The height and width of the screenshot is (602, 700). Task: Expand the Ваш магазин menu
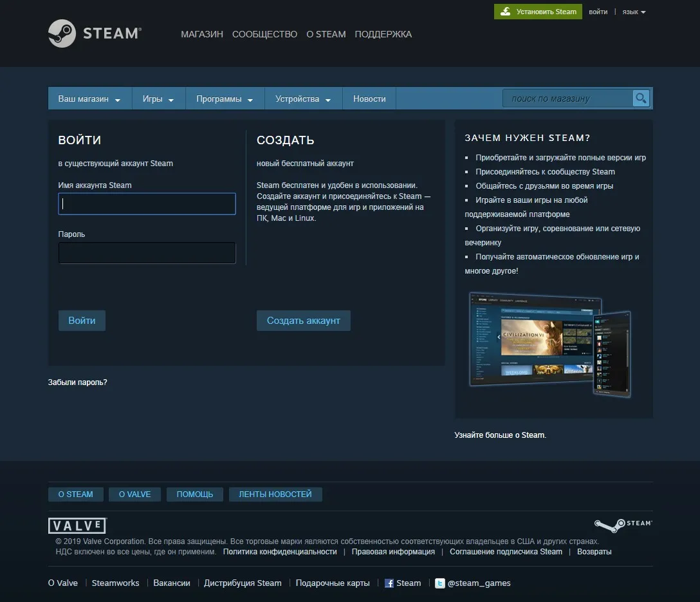pos(89,99)
